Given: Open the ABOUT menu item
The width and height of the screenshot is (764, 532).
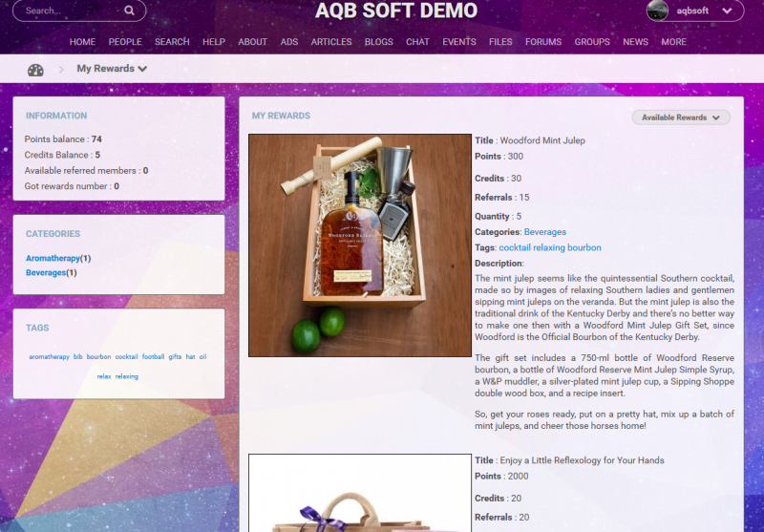Looking at the screenshot, I should click(252, 42).
